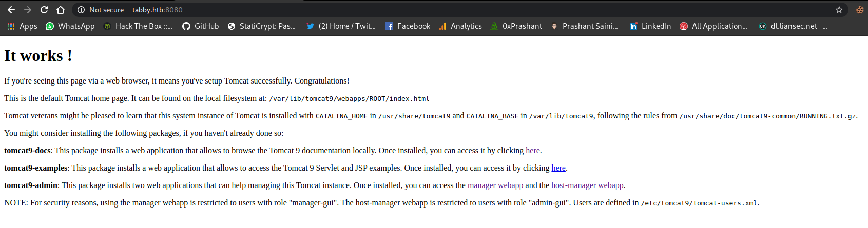Image resolution: width=868 pixels, height=228 pixels.
Task: Open the GitHub bookmark
Action: tap(201, 26)
